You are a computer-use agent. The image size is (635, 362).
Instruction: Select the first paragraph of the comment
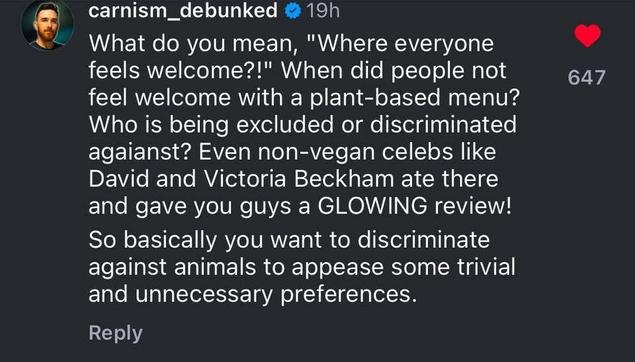[304, 125]
